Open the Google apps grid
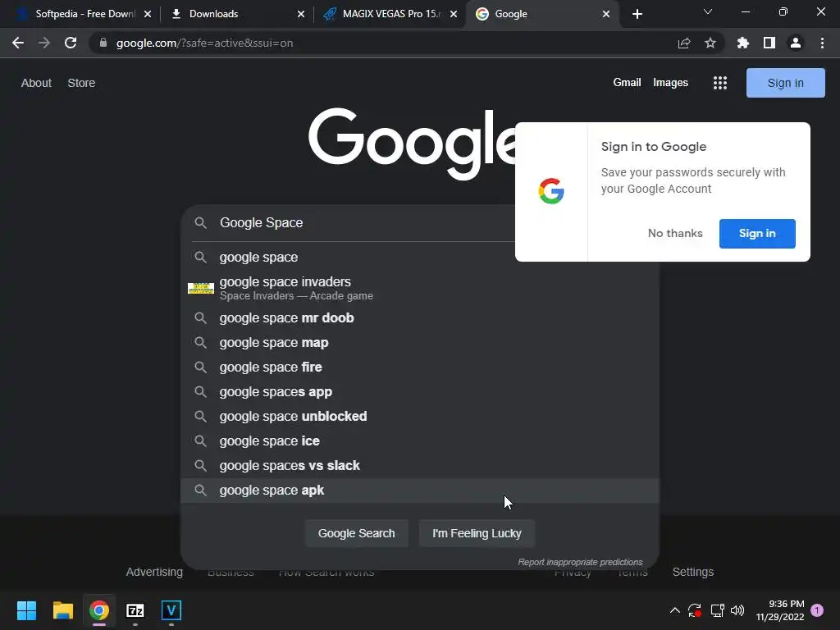The width and height of the screenshot is (840, 630). 720,83
